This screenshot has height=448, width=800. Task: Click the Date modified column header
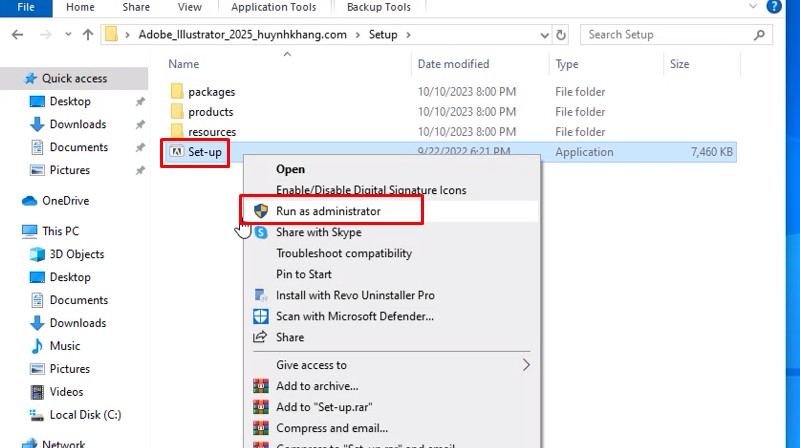pyautogui.click(x=454, y=64)
